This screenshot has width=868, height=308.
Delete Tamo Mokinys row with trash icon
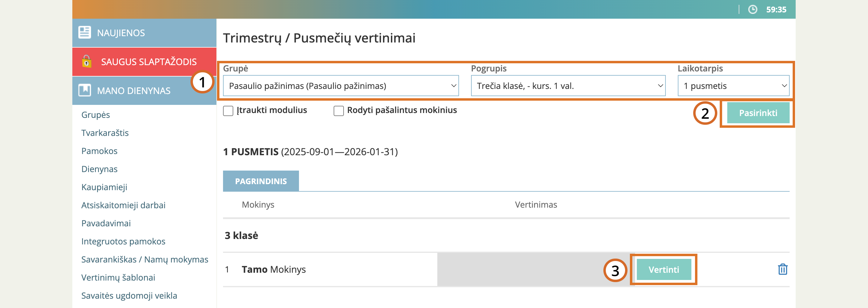point(782,269)
